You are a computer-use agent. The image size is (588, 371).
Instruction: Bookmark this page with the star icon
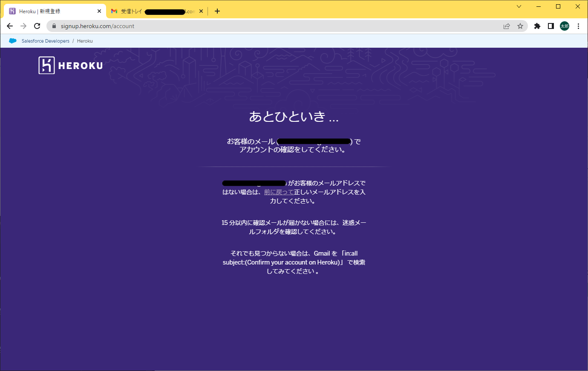pyautogui.click(x=520, y=26)
